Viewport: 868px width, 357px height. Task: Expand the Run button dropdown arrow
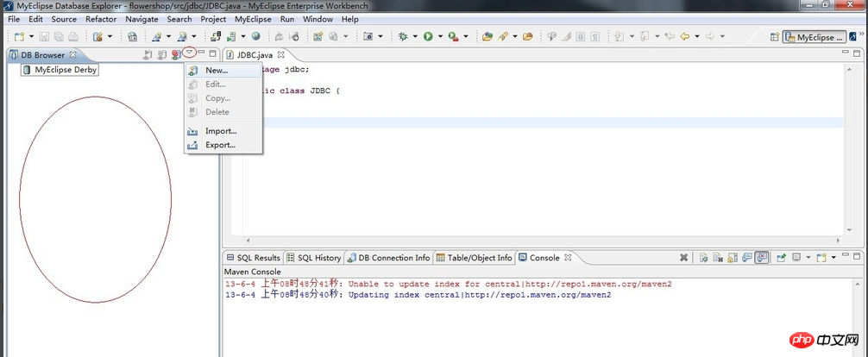coord(439,37)
